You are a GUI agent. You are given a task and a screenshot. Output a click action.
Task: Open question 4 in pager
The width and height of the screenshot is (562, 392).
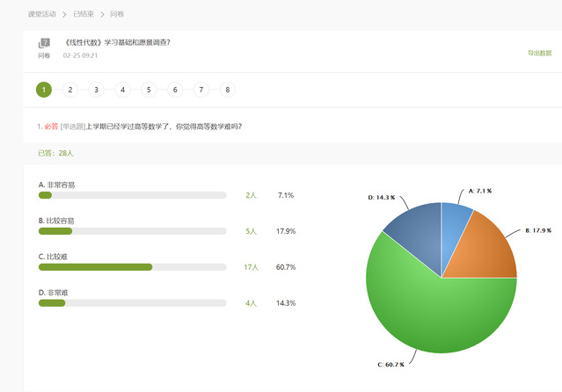tap(122, 90)
